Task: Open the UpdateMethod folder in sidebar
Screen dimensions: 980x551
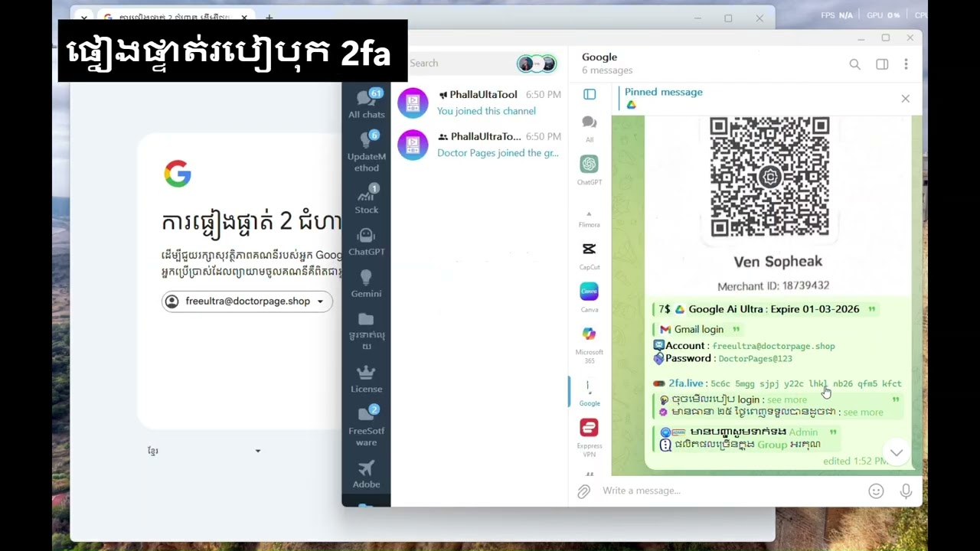Action: tap(366, 152)
